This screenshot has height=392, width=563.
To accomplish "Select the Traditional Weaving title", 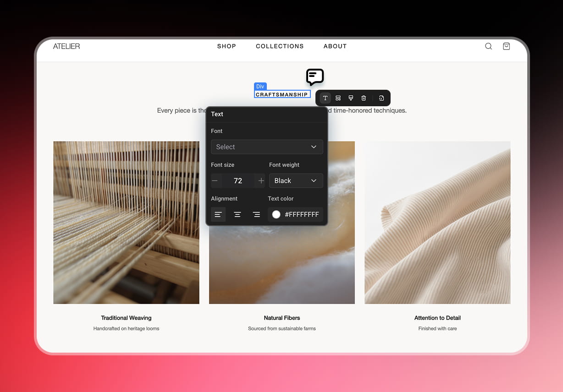I will (126, 318).
